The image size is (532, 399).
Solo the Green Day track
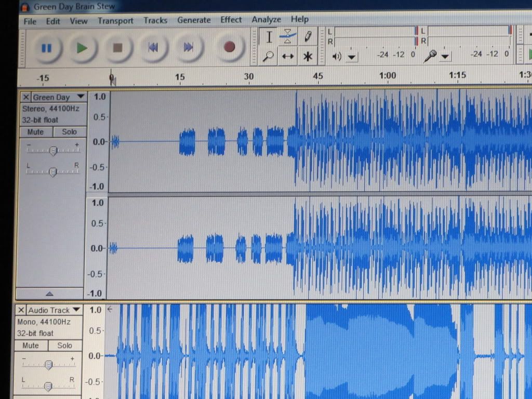click(69, 132)
